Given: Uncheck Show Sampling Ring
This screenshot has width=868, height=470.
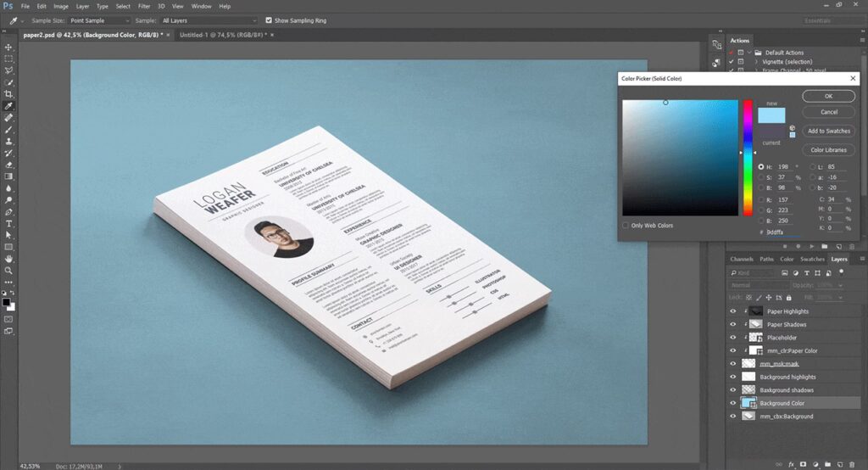Looking at the screenshot, I should coord(269,20).
